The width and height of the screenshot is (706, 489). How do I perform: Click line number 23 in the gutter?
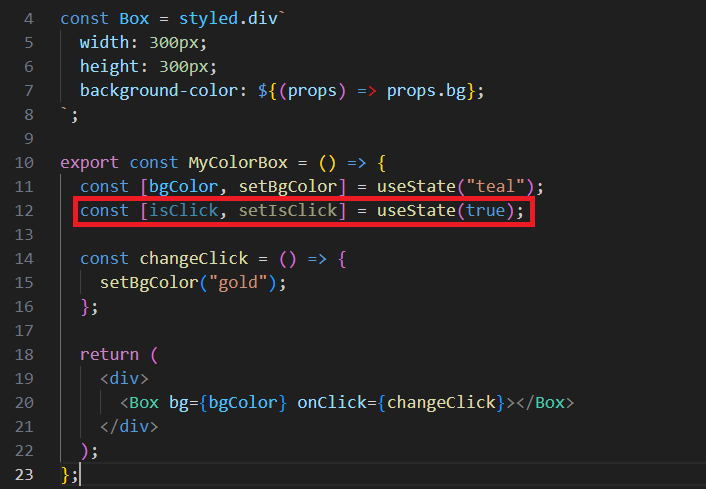point(24,475)
